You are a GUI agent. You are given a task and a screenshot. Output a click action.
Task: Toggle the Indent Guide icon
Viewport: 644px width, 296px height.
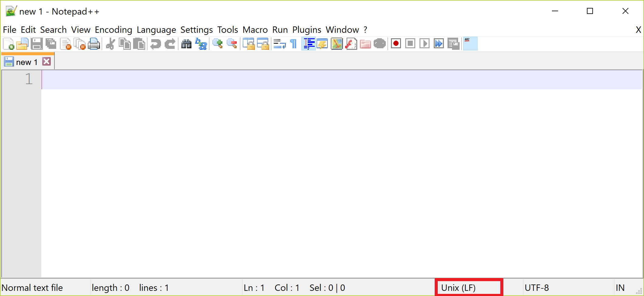[308, 44]
